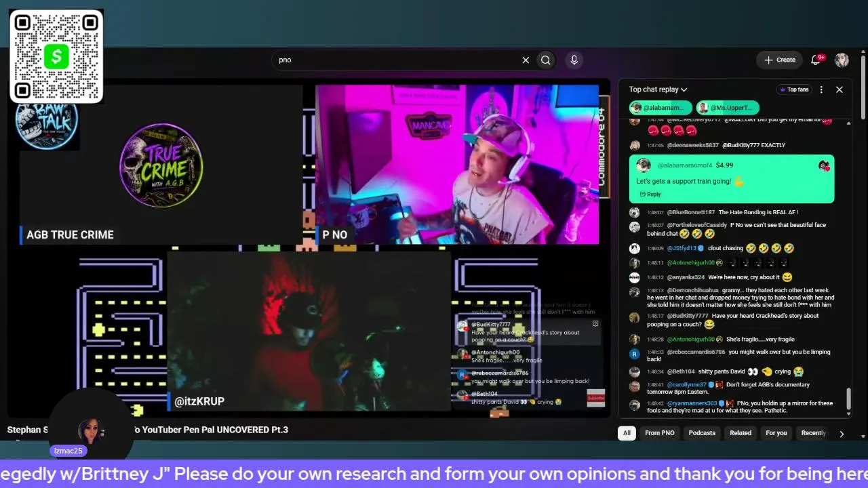Click @ryanmanners303 username in chat
The width and height of the screenshot is (868, 488).
(x=692, y=403)
